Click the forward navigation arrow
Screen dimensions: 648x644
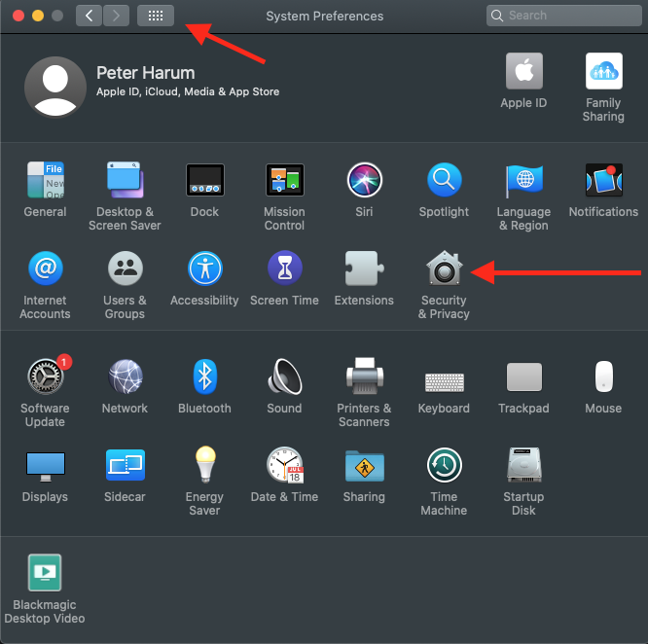(x=116, y=16)
